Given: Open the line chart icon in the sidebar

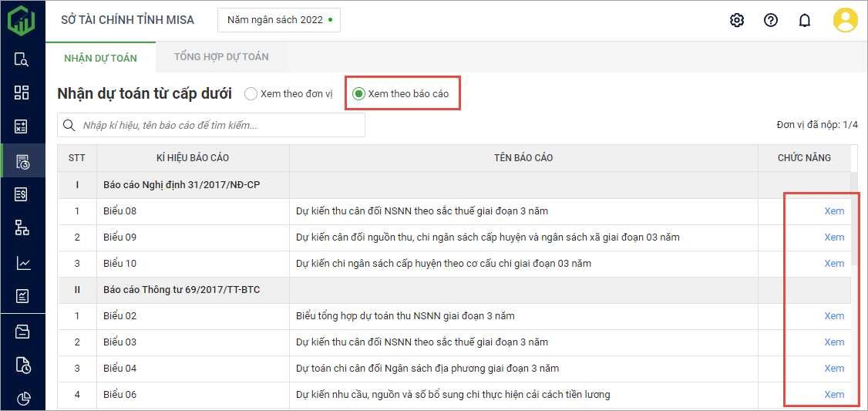Looking at the screenshot, I should tap(22, 263).
